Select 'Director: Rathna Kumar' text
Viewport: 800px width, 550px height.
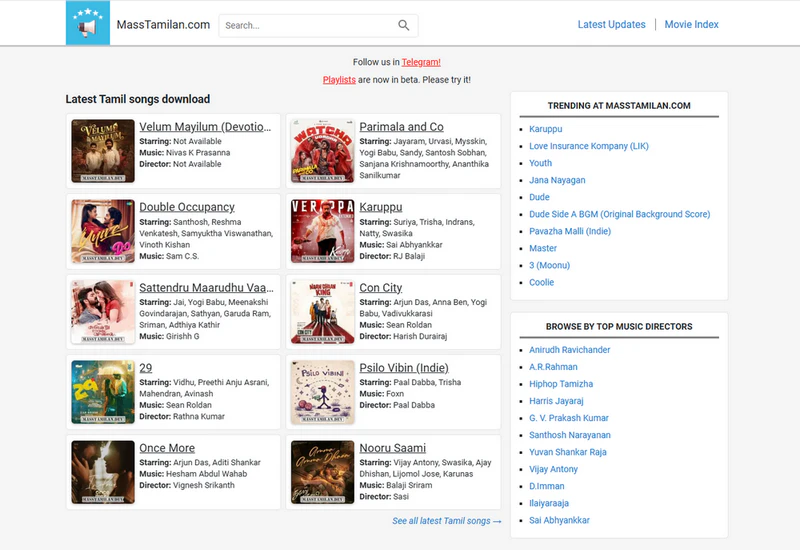coord(182,416)
